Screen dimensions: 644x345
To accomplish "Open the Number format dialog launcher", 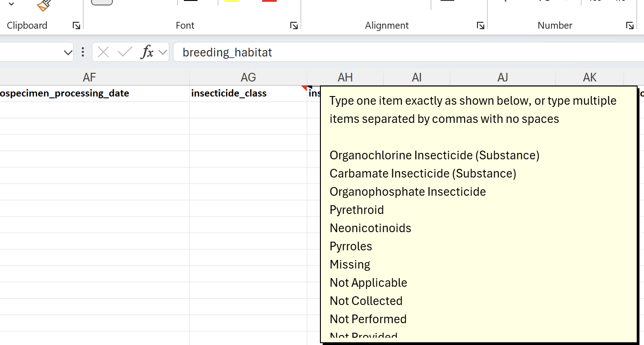I will tap(630, 25).
